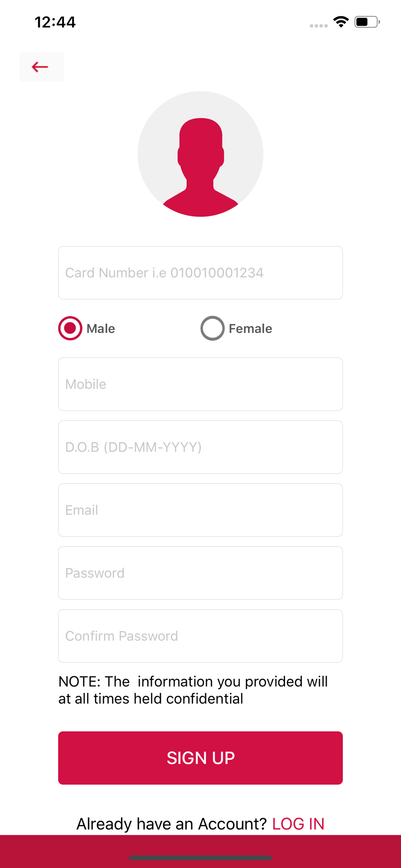
Task: Focus the Confirm Password field
Action: coord(200,636)
